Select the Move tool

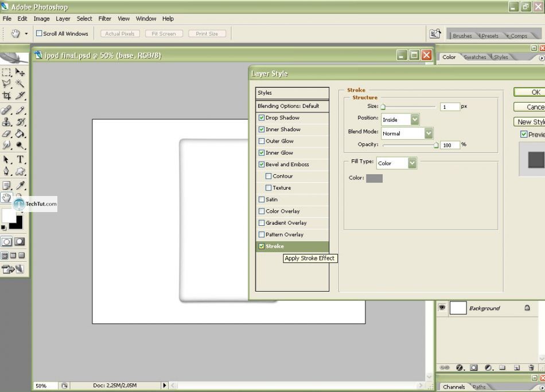click(x=20, y=72)
